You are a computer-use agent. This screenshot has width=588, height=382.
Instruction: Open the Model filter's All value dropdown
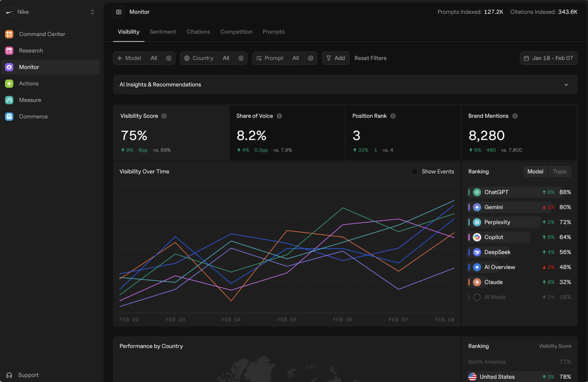pos(154,58)
